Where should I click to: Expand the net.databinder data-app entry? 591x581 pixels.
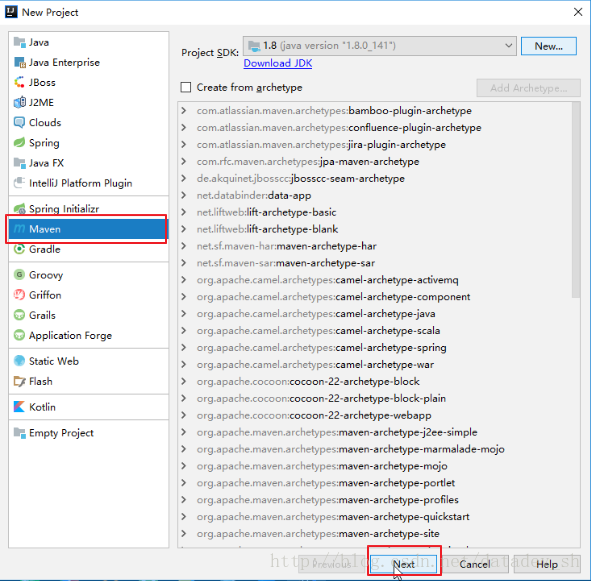(x=184, y=195)
